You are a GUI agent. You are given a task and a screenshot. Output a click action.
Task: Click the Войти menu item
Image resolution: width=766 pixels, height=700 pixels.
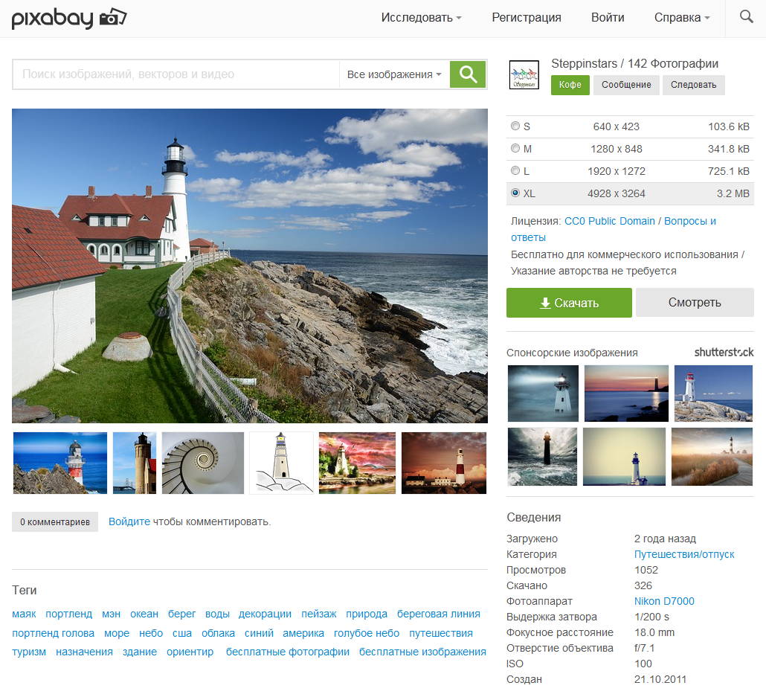point(608,18)
